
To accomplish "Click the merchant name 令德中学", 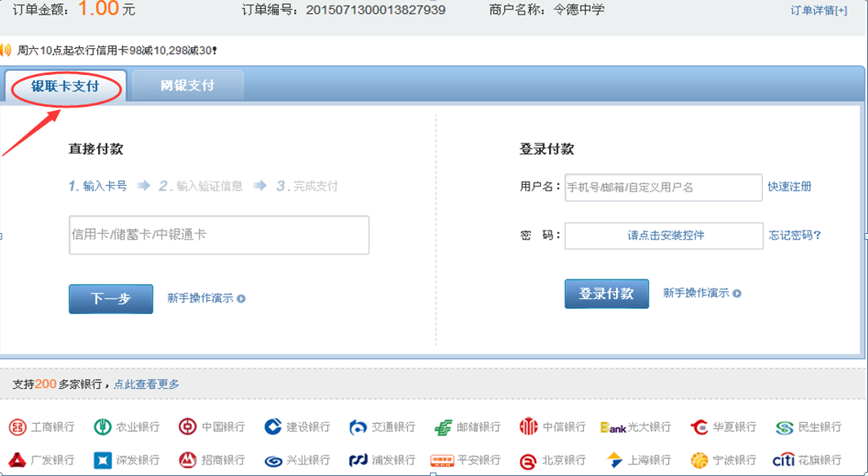I will tap(579, 10).
